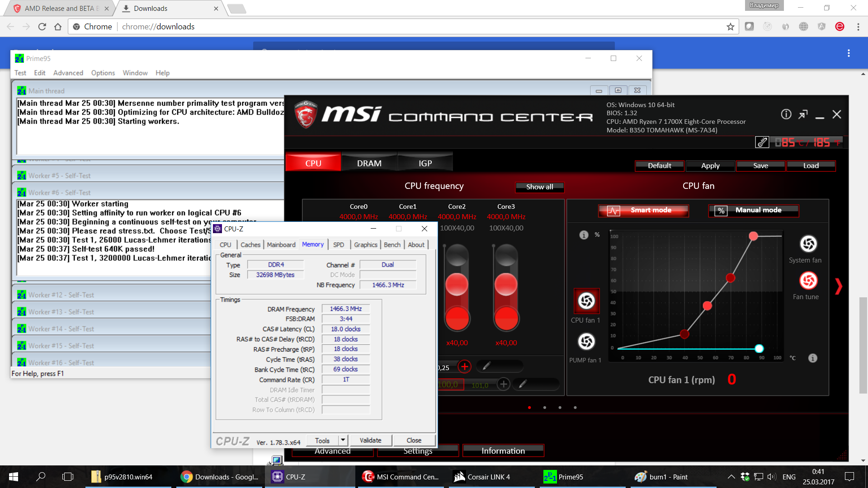Select the CPU fan 1 icon
868x488 pixels.
click(x=586, y=301)
